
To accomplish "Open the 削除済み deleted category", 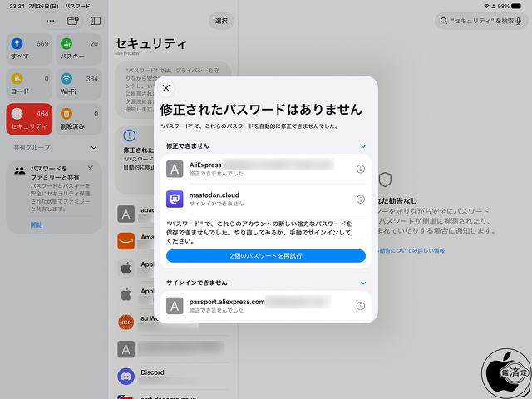I will pos(79,119).
